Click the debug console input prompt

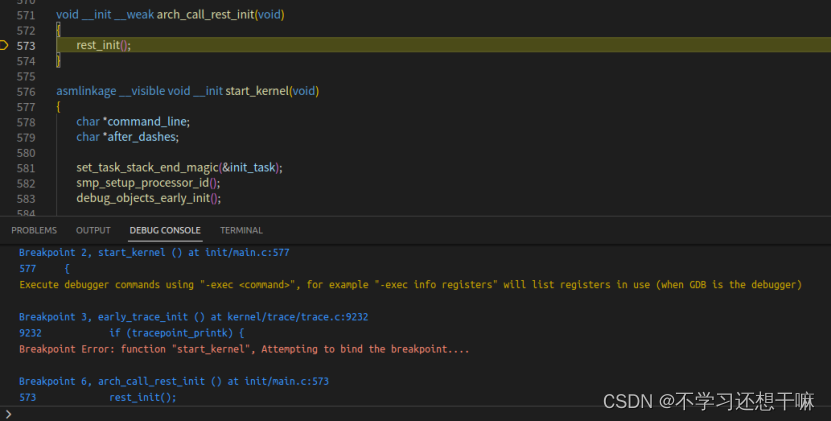click(416, 414)
